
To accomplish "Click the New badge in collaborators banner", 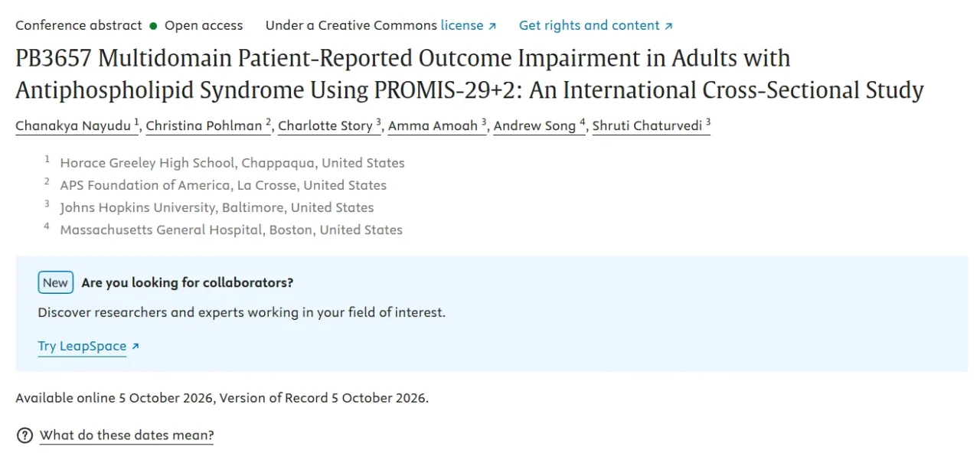I will (x=55, y=282).
